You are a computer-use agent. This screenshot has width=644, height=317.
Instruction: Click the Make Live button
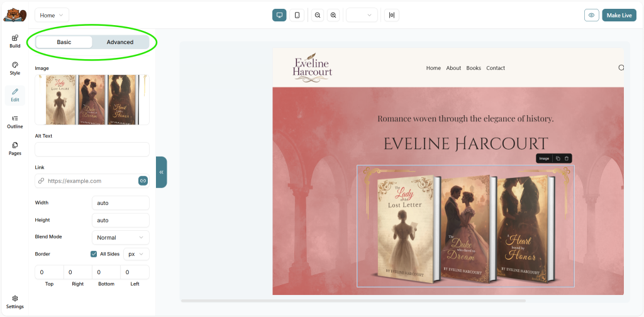click(x=619, y=15)
